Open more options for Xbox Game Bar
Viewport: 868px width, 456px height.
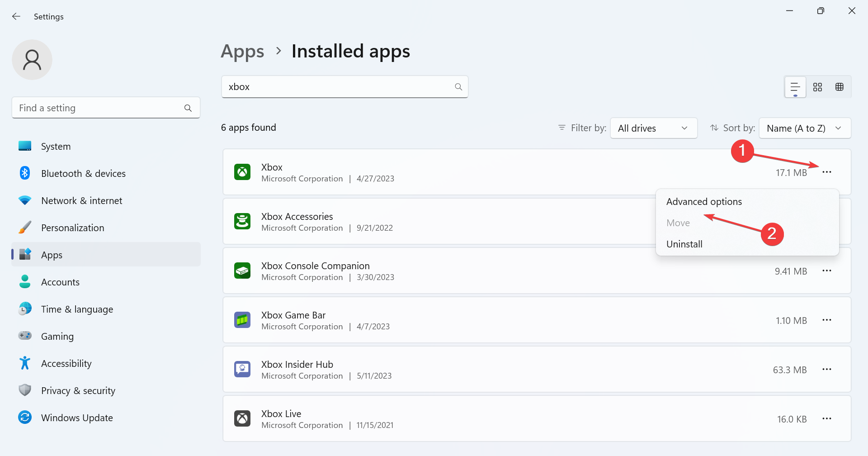(x=827, y=320)
